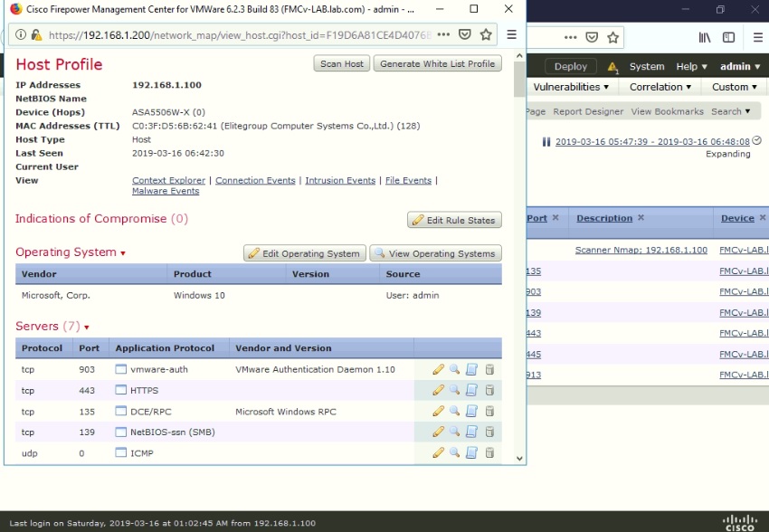The height and width of the screenshot is (532, 769).
Task: Delete the vmware-auth server entry
Action: (489, 369)
